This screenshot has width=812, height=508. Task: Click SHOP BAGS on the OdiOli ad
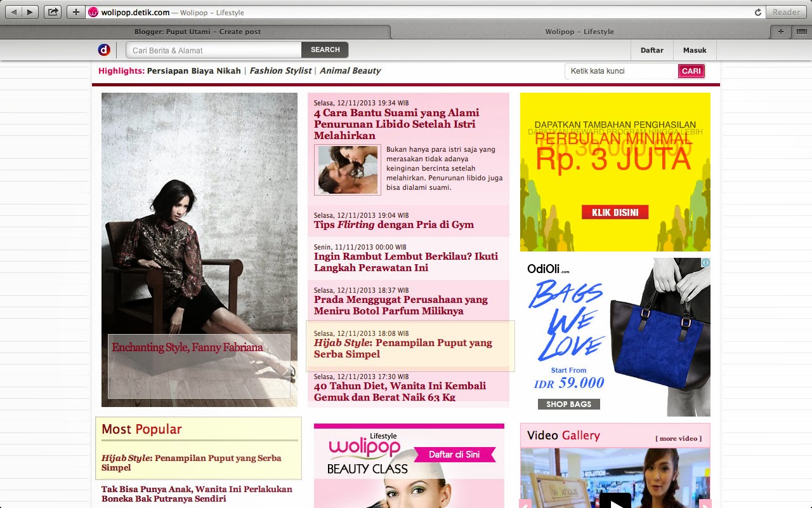(568, 404)
